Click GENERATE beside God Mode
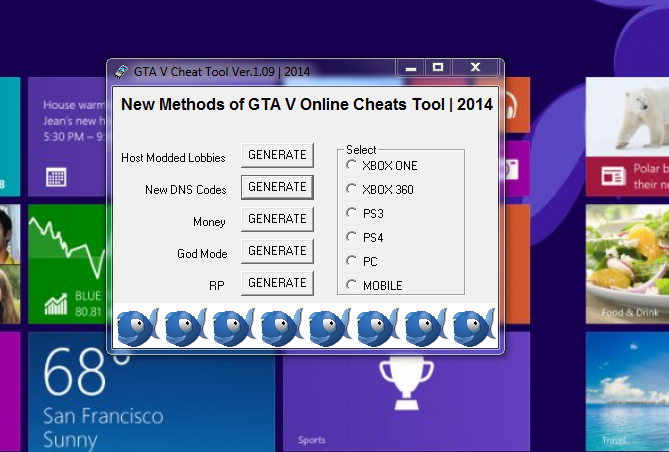The image size is (669, 452). coord(277,251)
